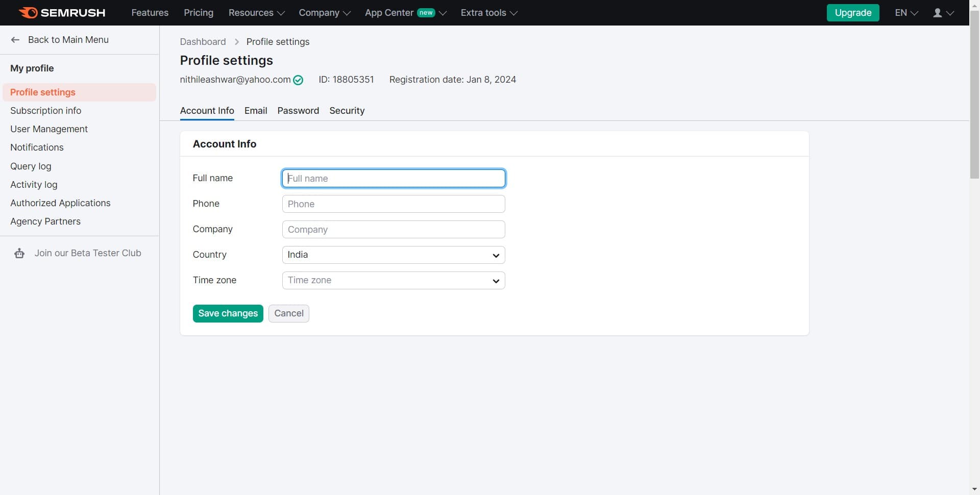Open the Extra tools chevron

(x=513, y=13)
